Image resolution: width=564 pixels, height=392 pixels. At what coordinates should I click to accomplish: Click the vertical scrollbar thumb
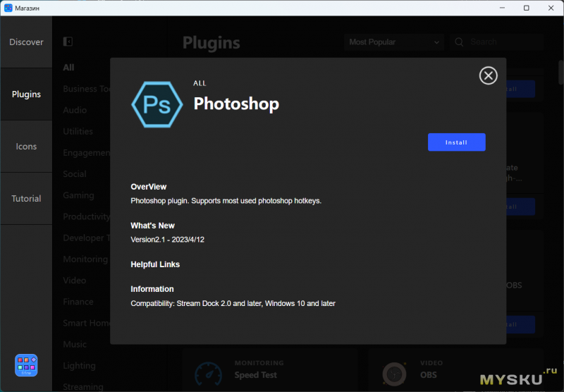(x=560, y=72)
